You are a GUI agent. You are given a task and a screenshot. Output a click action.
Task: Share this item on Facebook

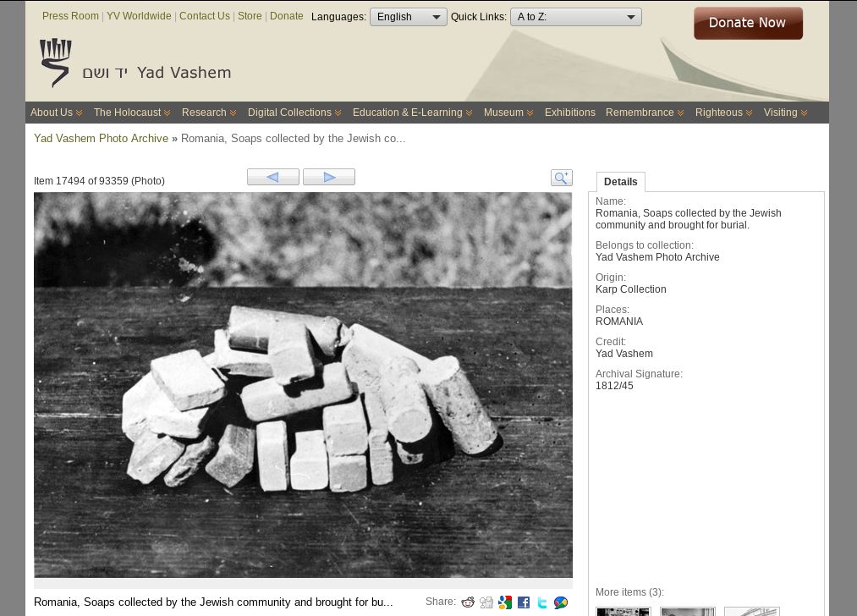(x=524, y=602)
